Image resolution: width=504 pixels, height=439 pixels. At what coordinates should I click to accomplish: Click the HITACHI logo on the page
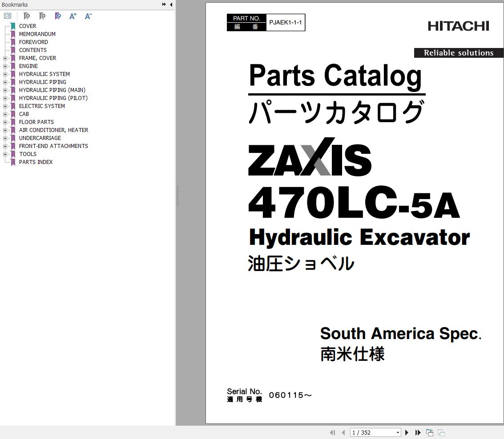[458, 26]
